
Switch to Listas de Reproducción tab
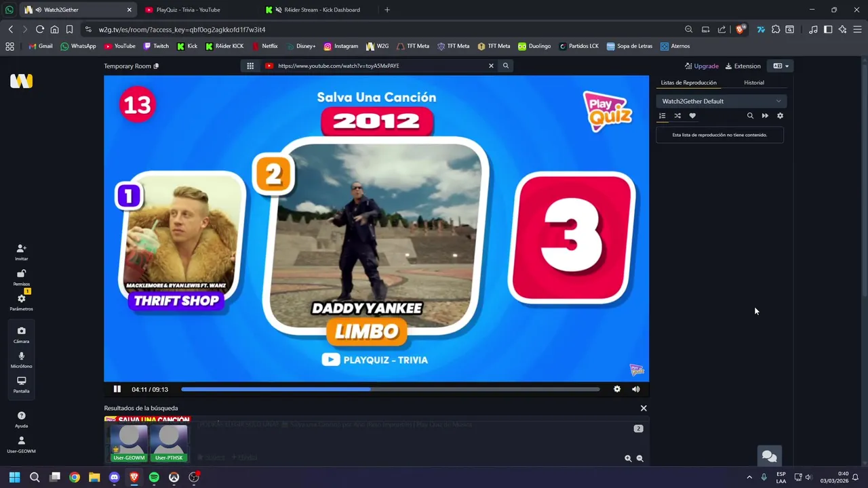[688, 83]
